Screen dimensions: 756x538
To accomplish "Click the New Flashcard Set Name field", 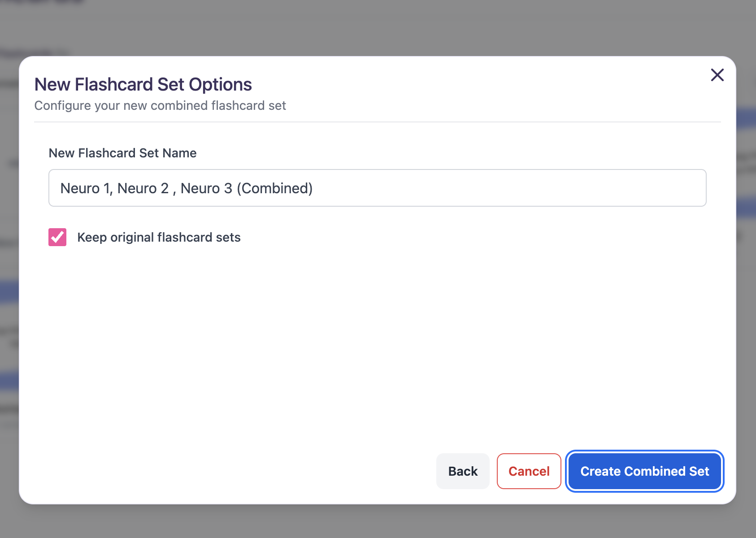I will click(x=378, y=188).
